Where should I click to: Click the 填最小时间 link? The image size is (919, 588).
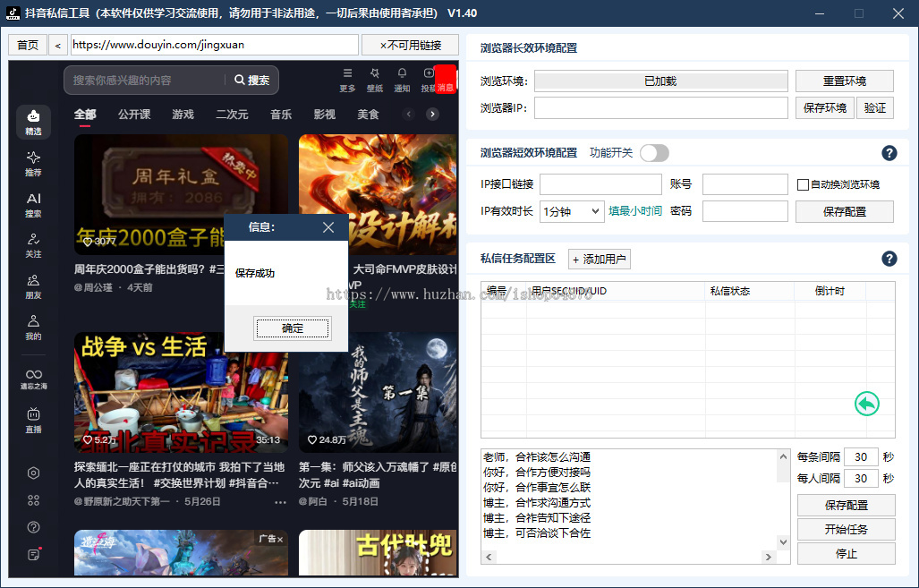coord(635,211)
